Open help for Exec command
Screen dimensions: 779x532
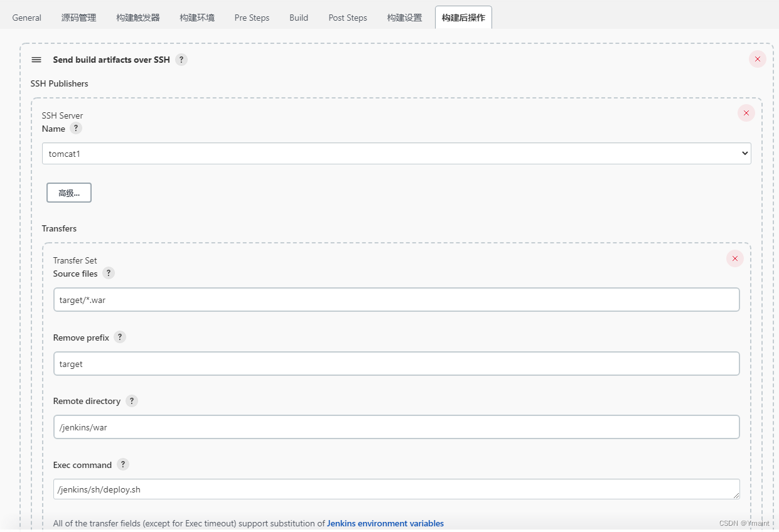(123, 464)
